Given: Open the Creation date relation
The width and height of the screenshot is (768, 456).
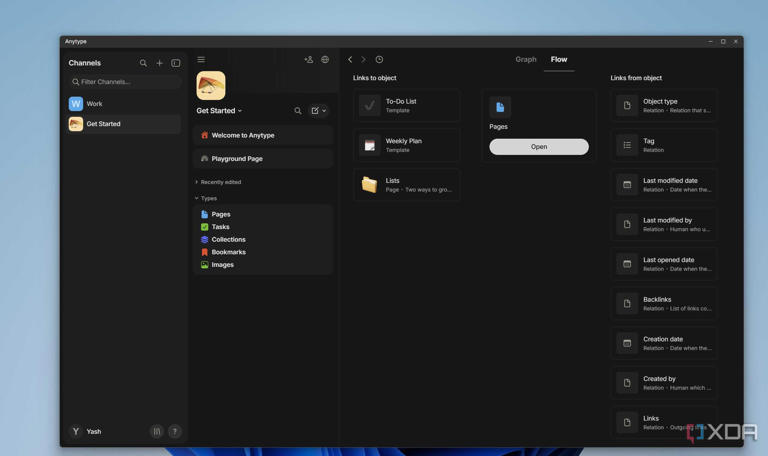Looking at the screenshot, I should pos(664,343).
